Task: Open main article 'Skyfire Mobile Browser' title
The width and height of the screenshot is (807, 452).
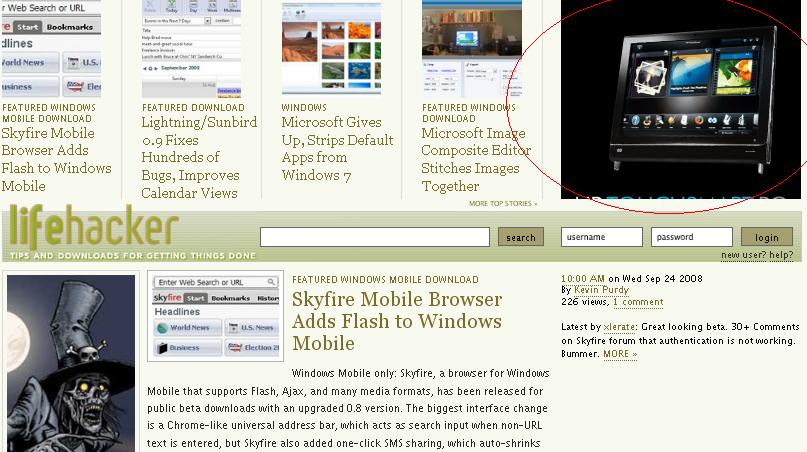Action: tap(397, 321)
